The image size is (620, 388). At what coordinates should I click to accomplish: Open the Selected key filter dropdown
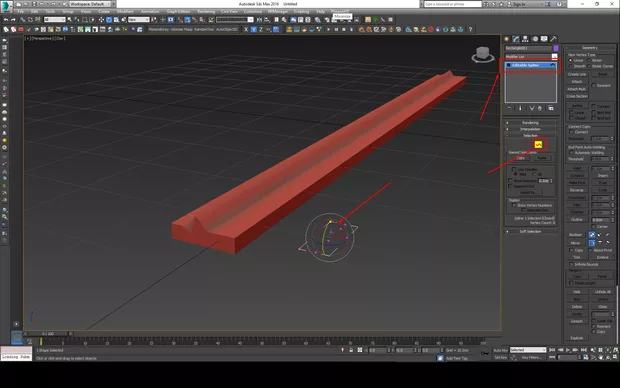[x=528, y=350]
